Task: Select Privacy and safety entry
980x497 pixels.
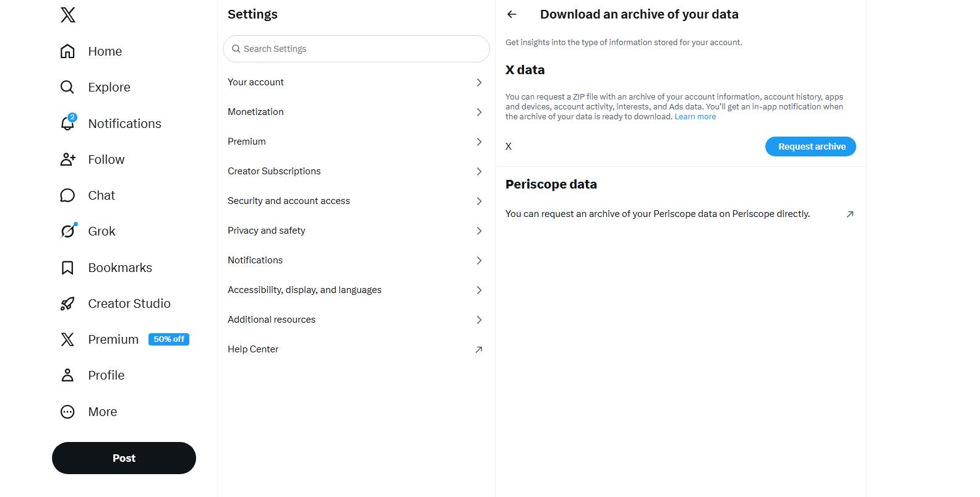Action: click(x=266, y=231)
